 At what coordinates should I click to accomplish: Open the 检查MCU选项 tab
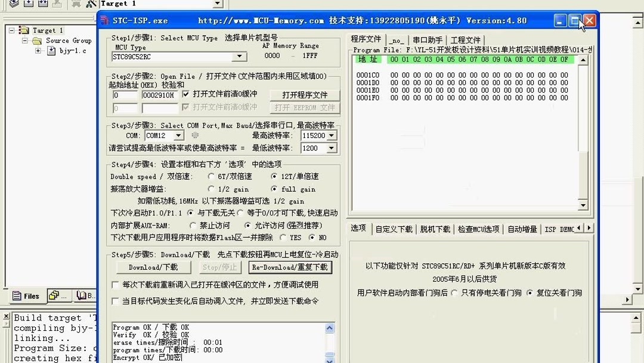[x=478, y=228]
